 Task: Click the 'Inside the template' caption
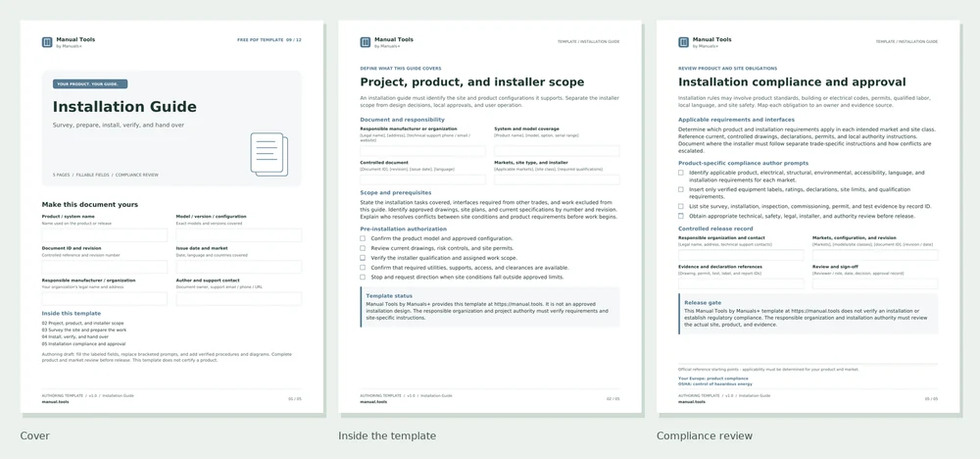tap(387, 435)
